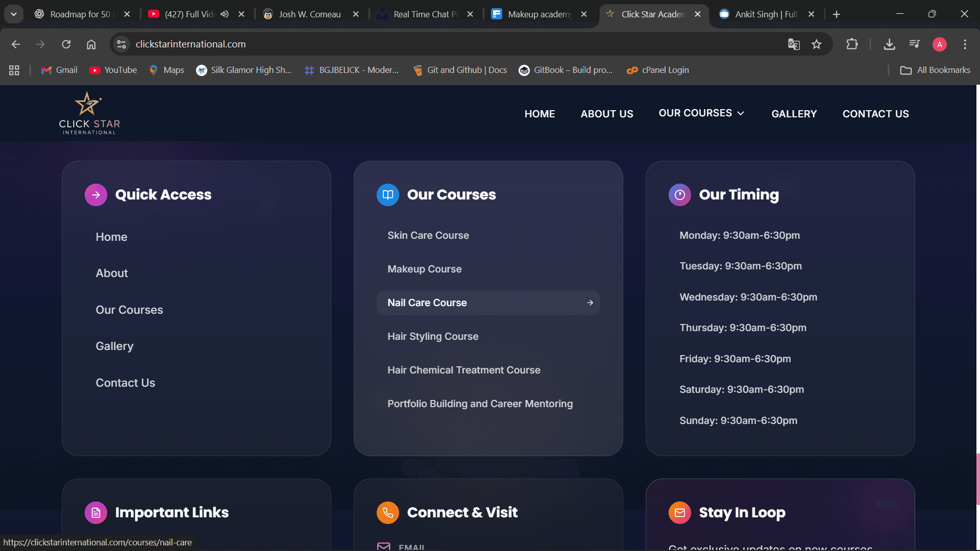Close the Click Star Academy tab
980x551 pixels.
tap(698, 14)
